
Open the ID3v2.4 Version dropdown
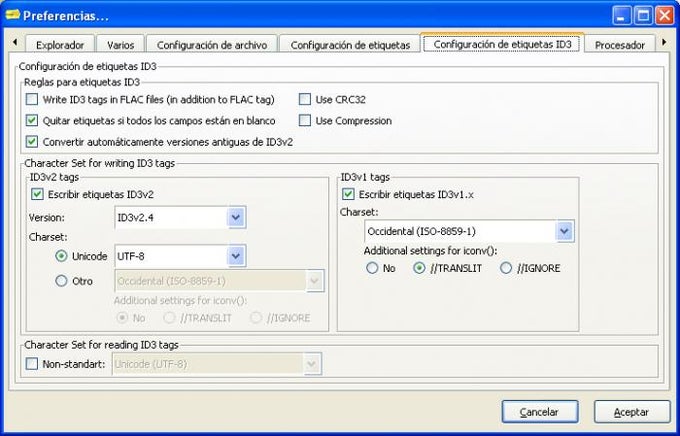coord(180,217)
